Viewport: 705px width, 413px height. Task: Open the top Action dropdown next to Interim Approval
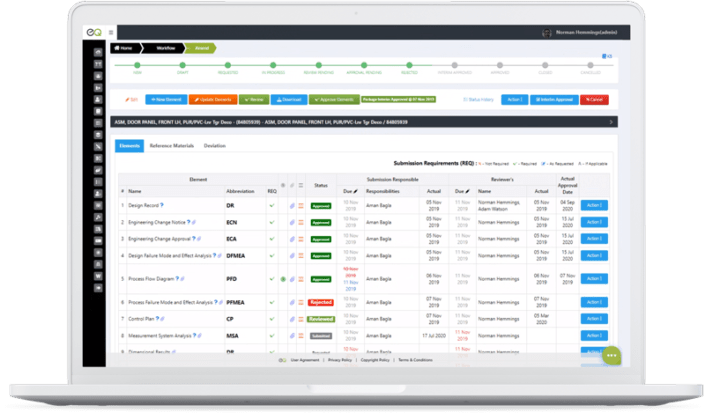pyautogui.click(x=514, y=99)
